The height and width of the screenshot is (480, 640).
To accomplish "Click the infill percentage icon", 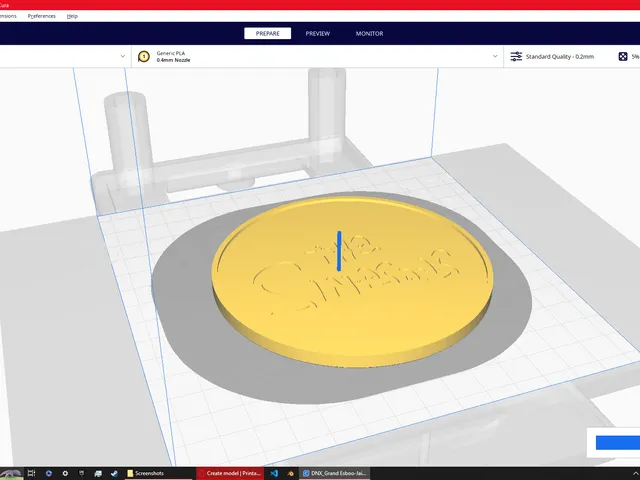I will point(623,56).
